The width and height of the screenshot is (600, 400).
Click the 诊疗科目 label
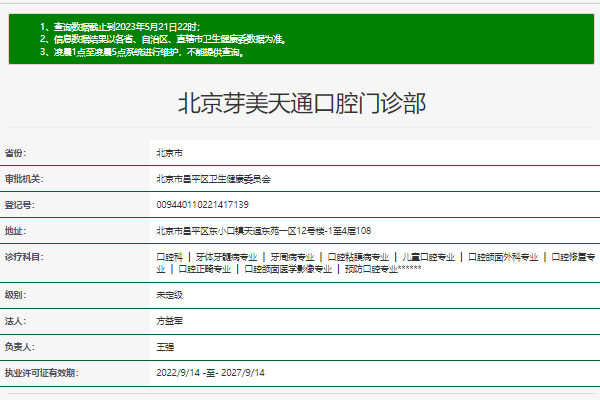(24, 257)
